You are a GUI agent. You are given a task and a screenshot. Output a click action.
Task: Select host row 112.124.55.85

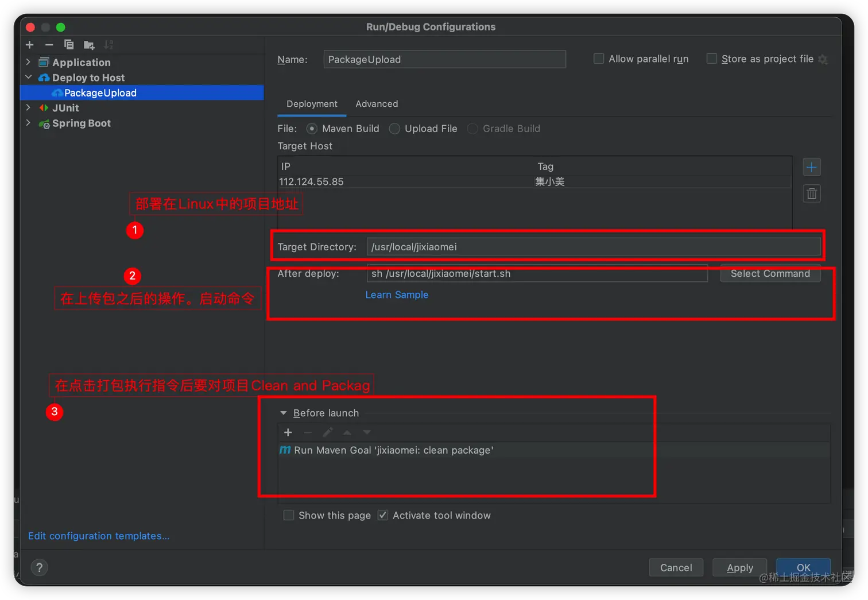pos(534,181)
